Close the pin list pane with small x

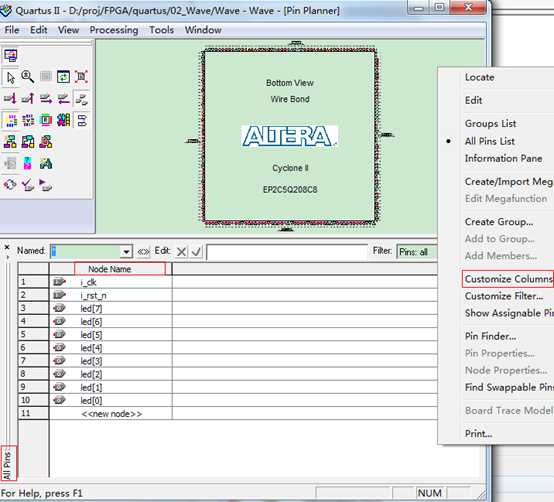(7, 247)
